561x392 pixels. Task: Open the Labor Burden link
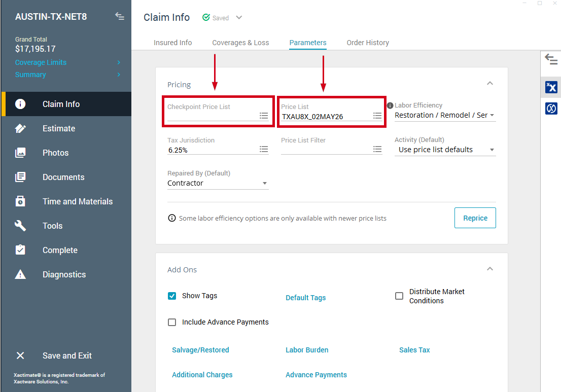pyautogui.click(x=307, y=350)
